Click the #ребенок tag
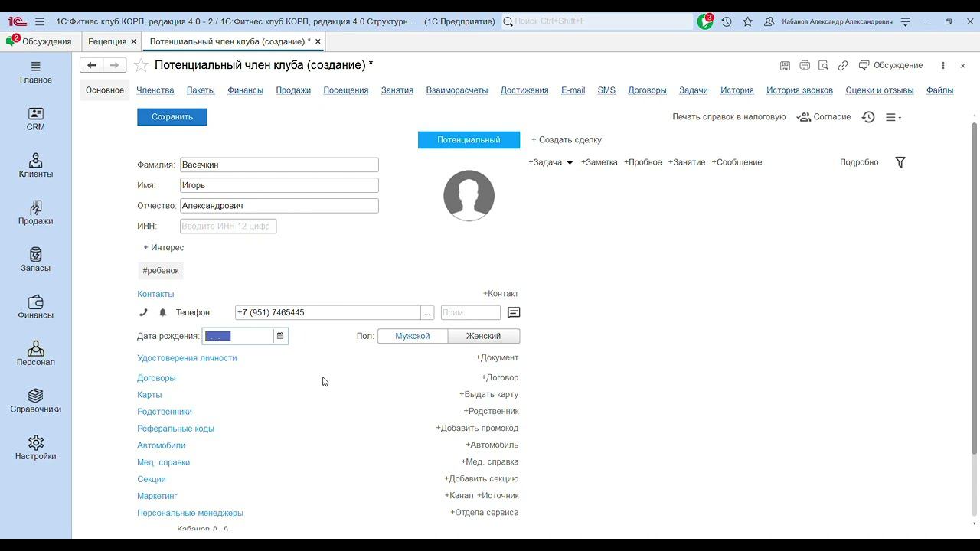This screenshot has width=980, height=551. tap(161, 271)
